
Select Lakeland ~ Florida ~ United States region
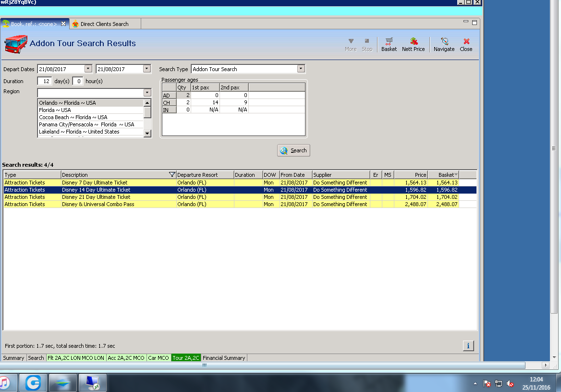(x=90, y=131)
